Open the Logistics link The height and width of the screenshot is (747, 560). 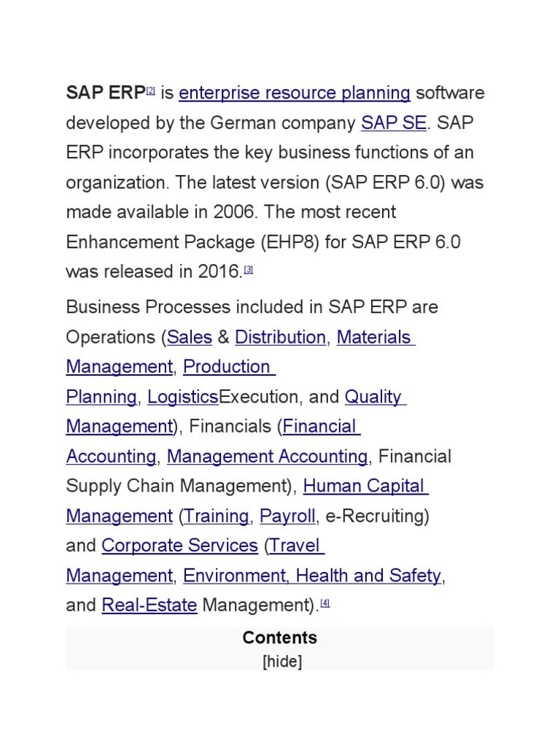pyautogui.click(x=182, y=397)
